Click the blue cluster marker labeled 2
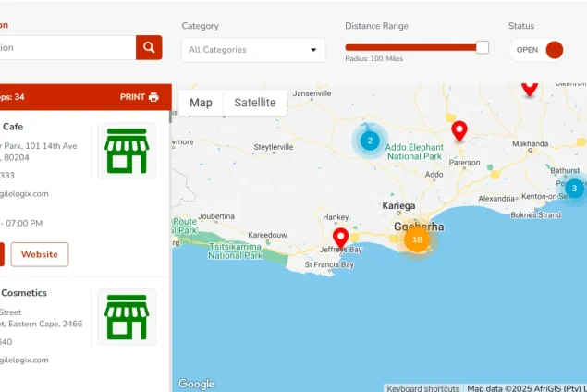Image resolution: width=587 pixels, height=392 pixels. (370, 141)
